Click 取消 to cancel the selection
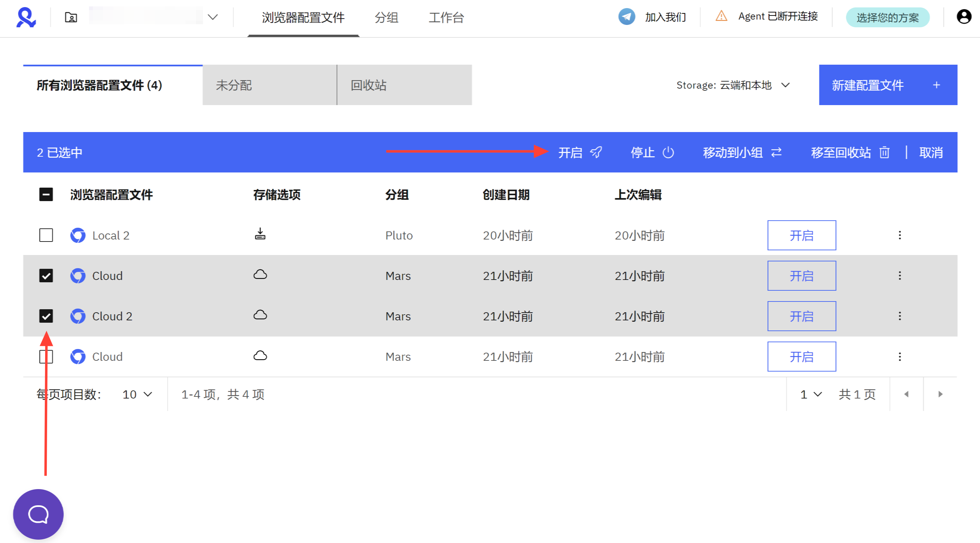 click(x=931, y=153)
